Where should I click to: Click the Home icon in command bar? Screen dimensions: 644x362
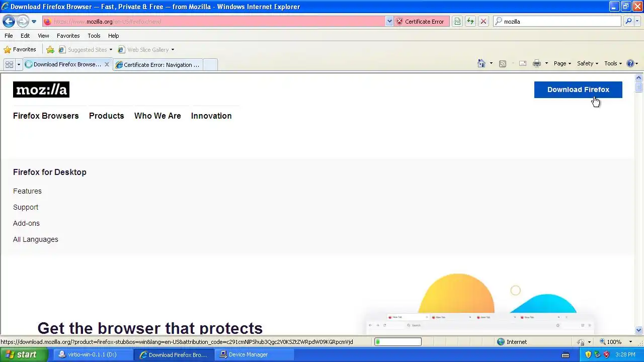(481, 63)
